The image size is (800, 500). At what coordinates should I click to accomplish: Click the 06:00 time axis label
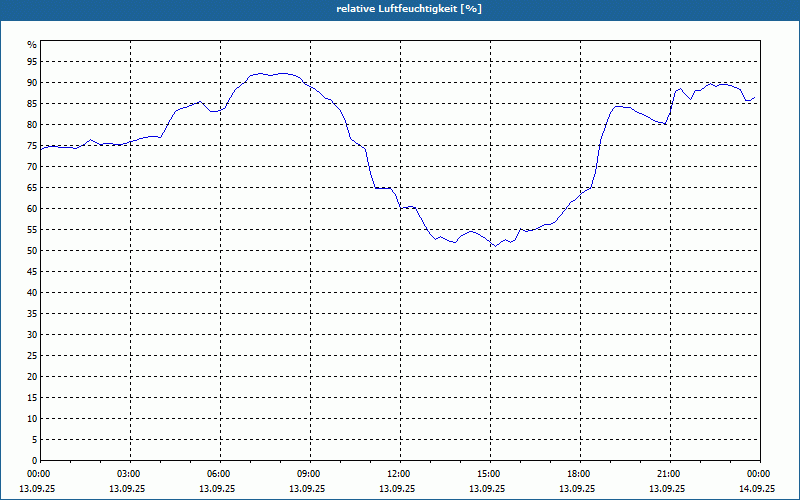pos(220,474)
